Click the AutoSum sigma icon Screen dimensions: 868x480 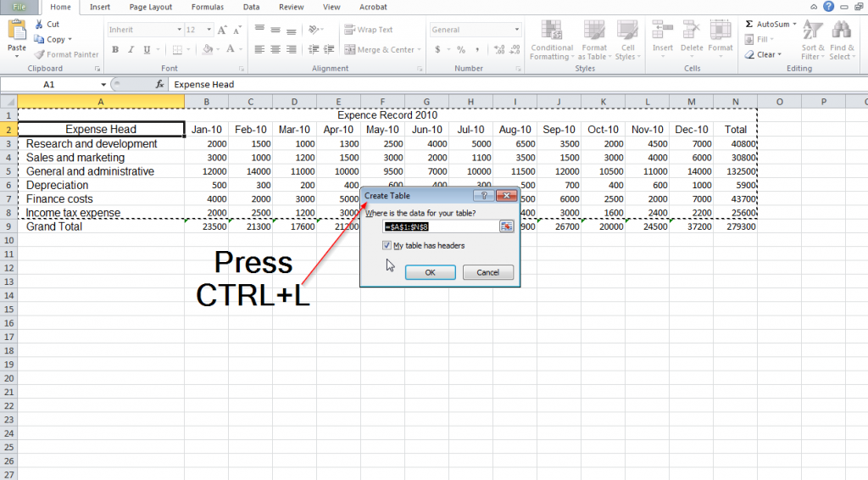coord(749,25)
